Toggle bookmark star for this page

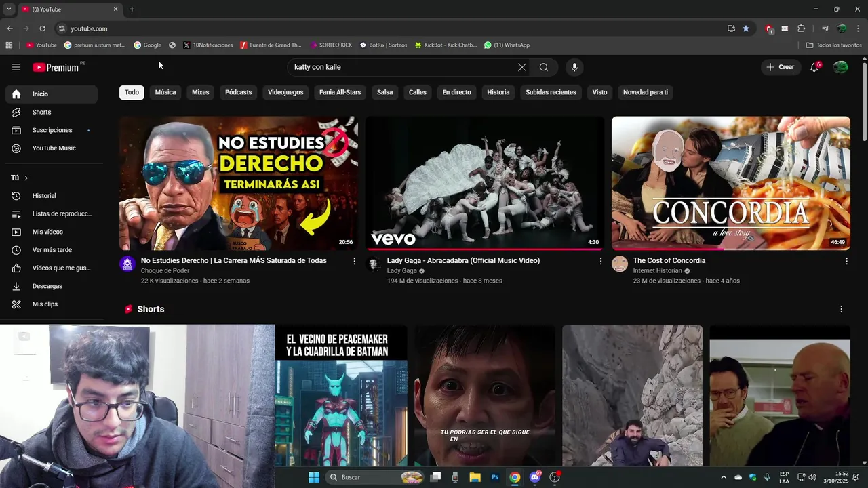tap(746, 28)
